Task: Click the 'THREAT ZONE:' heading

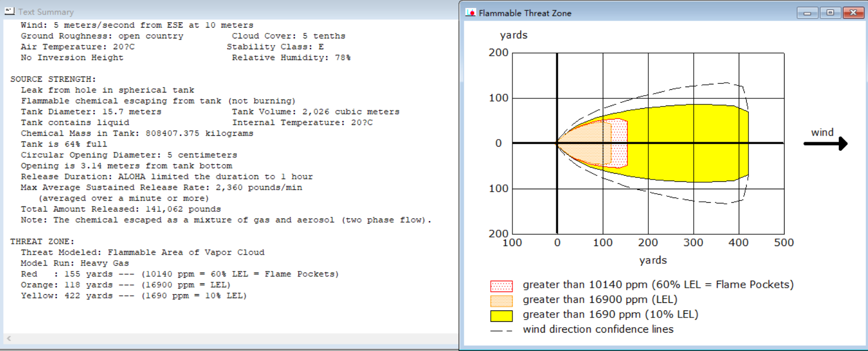Action: 42,242
